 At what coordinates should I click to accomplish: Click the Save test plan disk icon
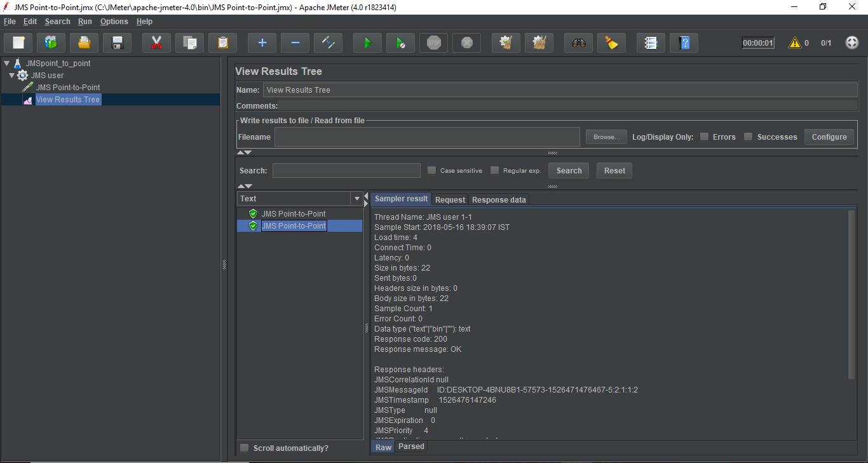(x=117, y=43)
